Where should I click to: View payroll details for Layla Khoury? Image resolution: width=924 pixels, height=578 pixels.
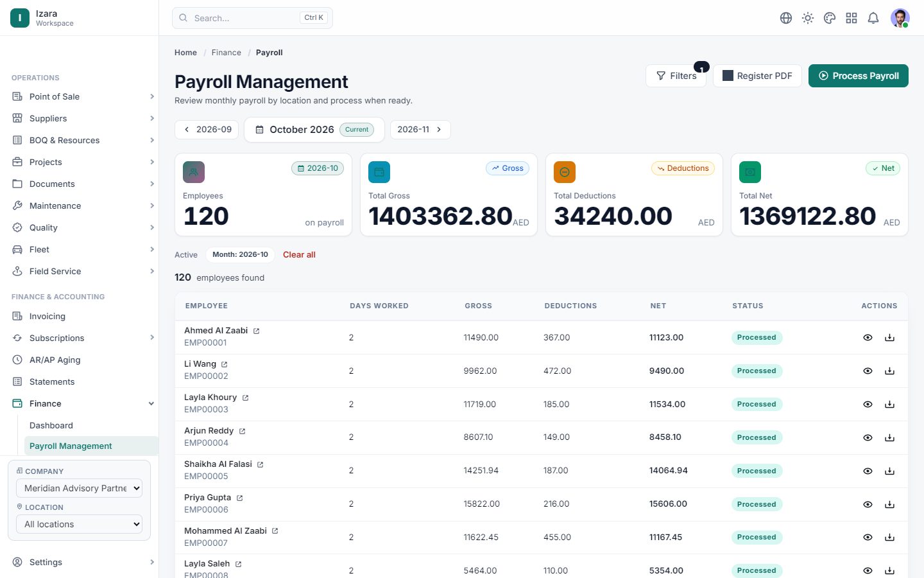click(868, 405)
